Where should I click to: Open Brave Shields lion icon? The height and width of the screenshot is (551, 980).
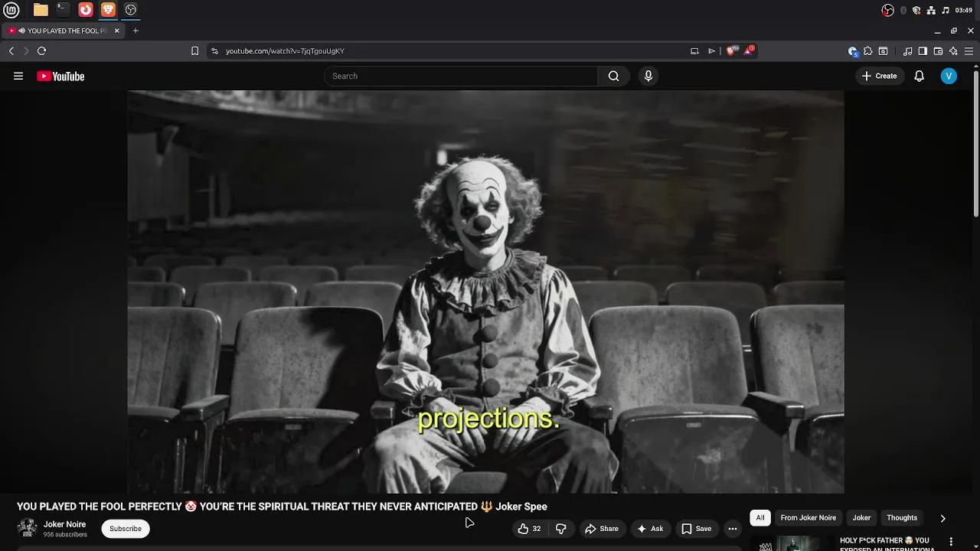(x=731, y=51)
